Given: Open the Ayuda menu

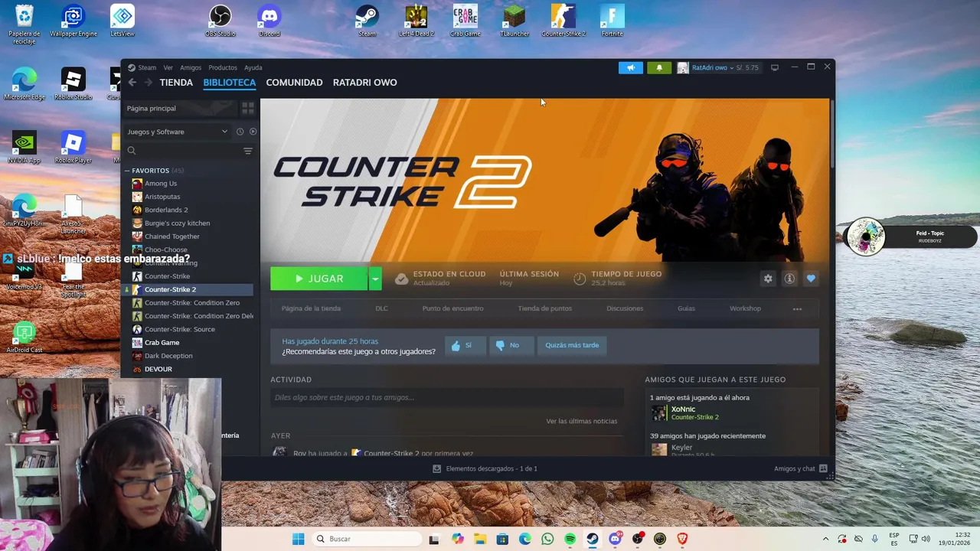Looking at the screenshot, I should [x=253, y=67].
